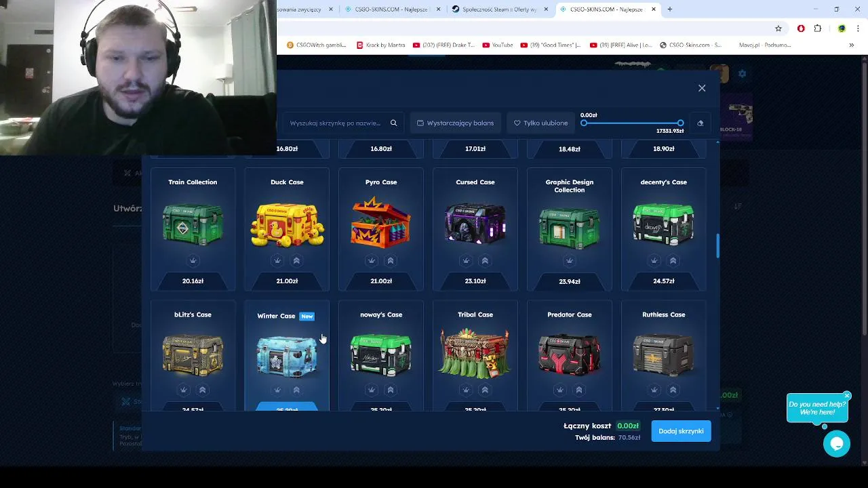Click the crown icon on Predator Case card
Image resolution: width=868 pixels, height=488 pixels.
(560, 390)
